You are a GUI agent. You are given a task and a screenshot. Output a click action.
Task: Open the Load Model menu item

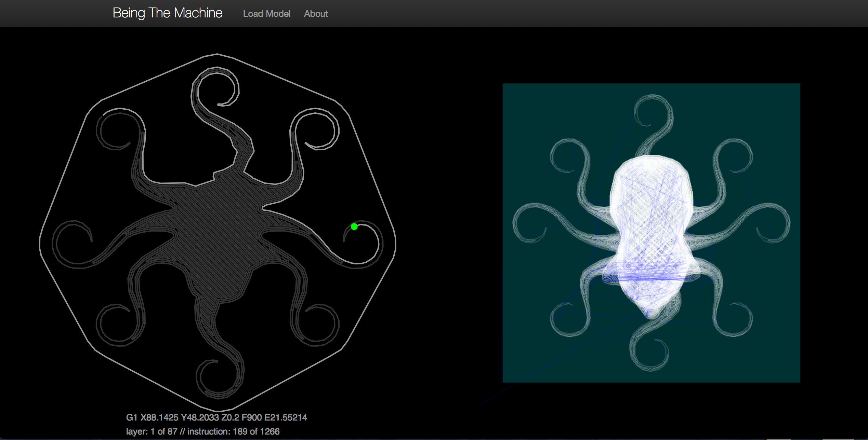pos(267,14)
